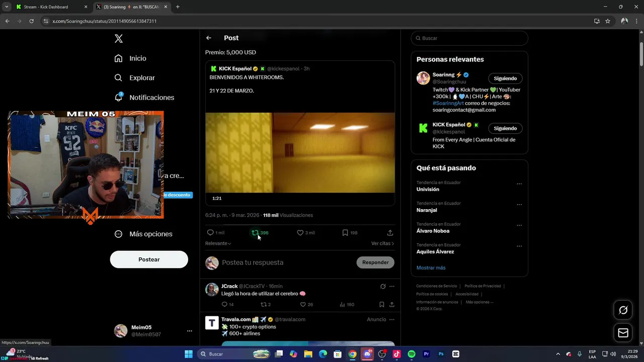
Task: Open Condiciones de Servicio footer link
Action: click(x=437, y=286)
